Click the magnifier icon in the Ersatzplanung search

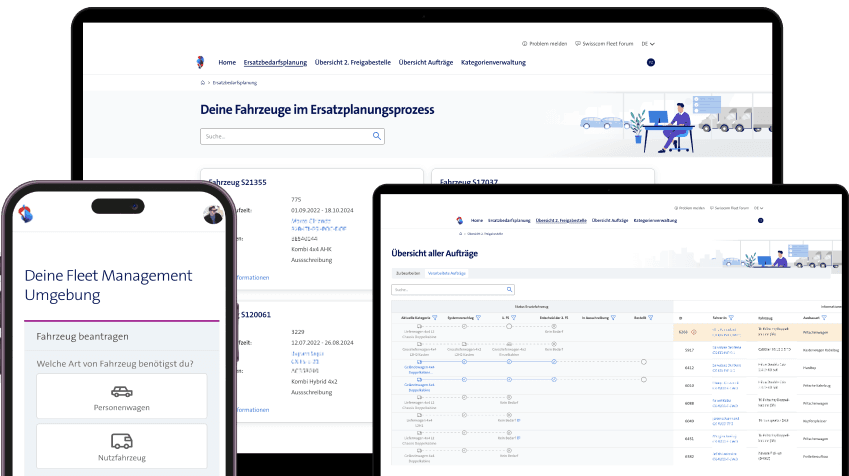[377, 135]
